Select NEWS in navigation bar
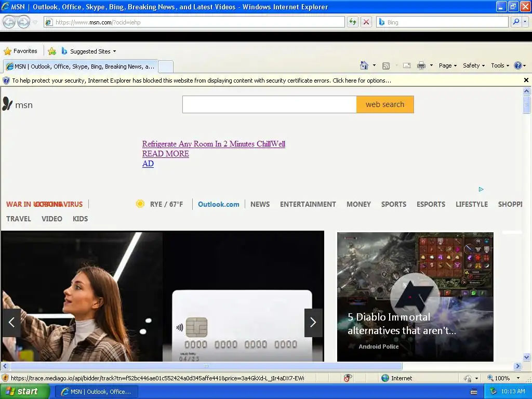This screenshot has height=399, width=532. point(260,204)
